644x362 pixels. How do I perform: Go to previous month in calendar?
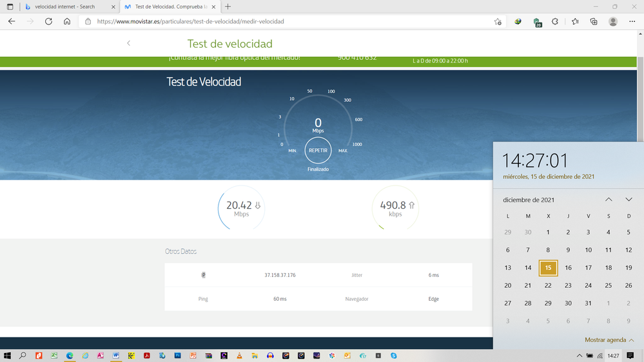click(609, 200)
